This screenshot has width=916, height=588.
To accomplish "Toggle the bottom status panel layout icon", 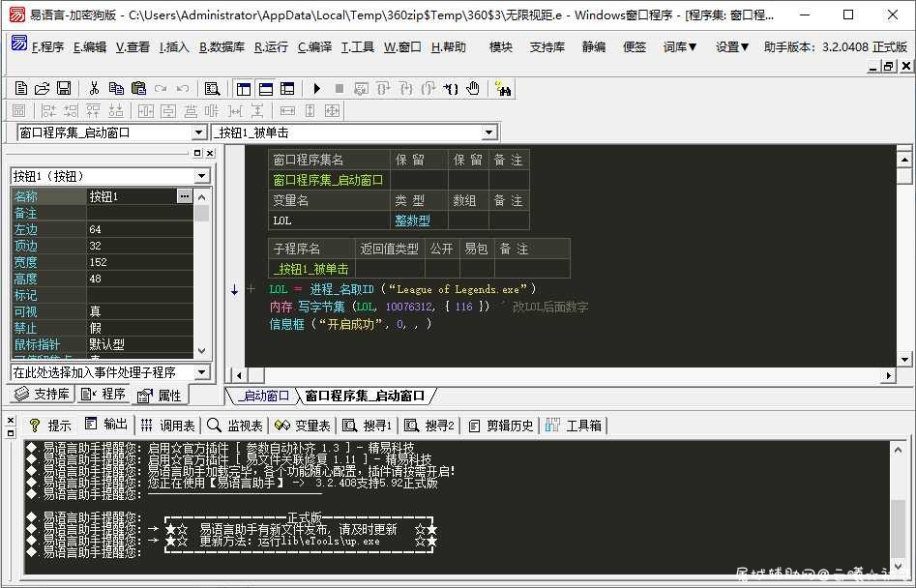I will [x=266, y=89].
